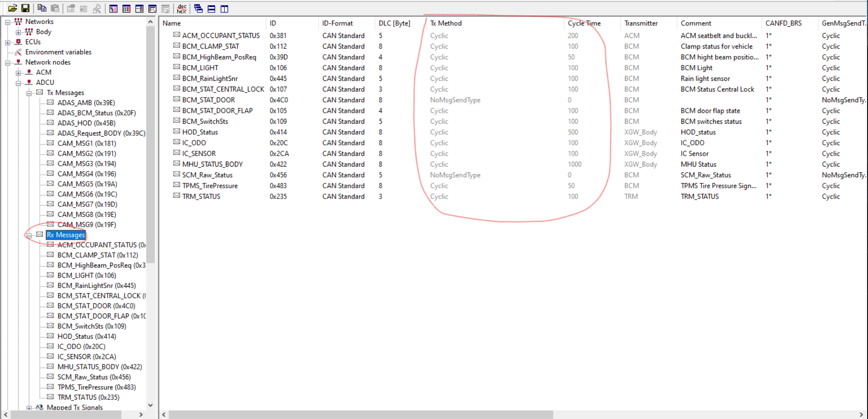Viewport: 868px width, 419px height.
Task: Click the cascade windows icon
Action: click(199, 8)
